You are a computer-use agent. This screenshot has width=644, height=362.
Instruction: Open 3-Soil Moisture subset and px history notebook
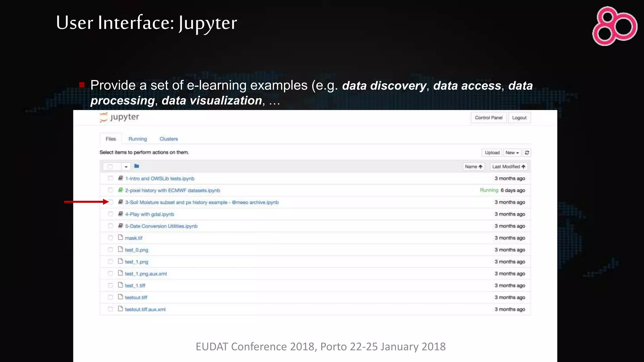(202, 202)
